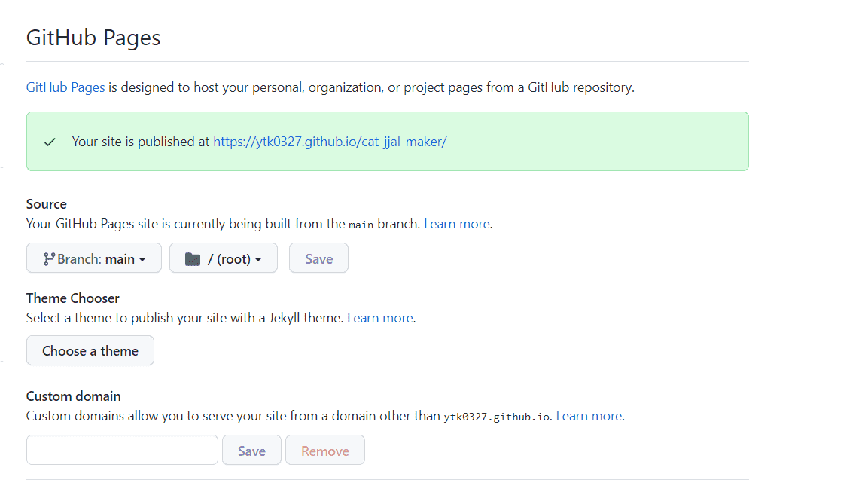This screenshot has height=492, width=868.
Task: Click the Save button next to folder selector
Action: 319,258
